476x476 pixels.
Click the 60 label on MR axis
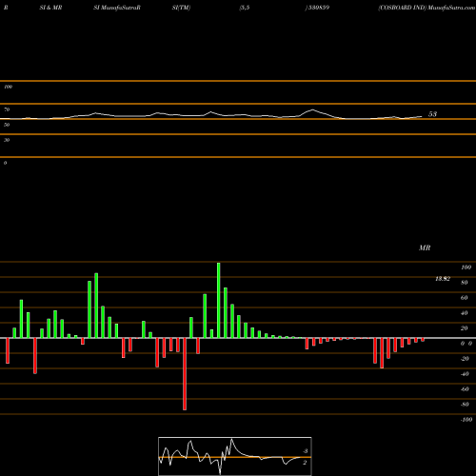pos(465,298)
